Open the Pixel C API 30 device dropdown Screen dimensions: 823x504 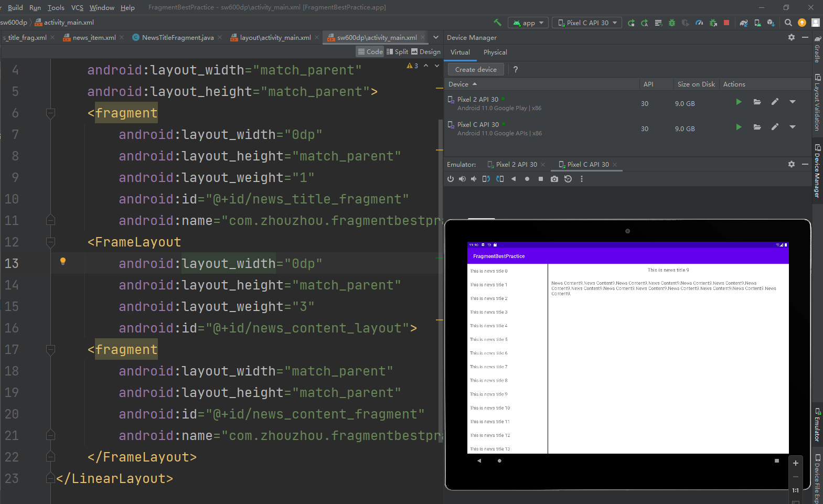(587, 23)
